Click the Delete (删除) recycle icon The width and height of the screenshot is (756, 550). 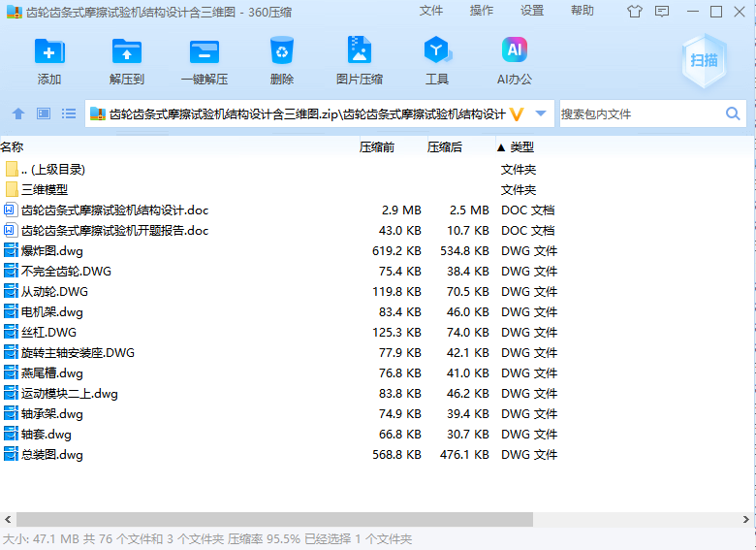point(282,50)
